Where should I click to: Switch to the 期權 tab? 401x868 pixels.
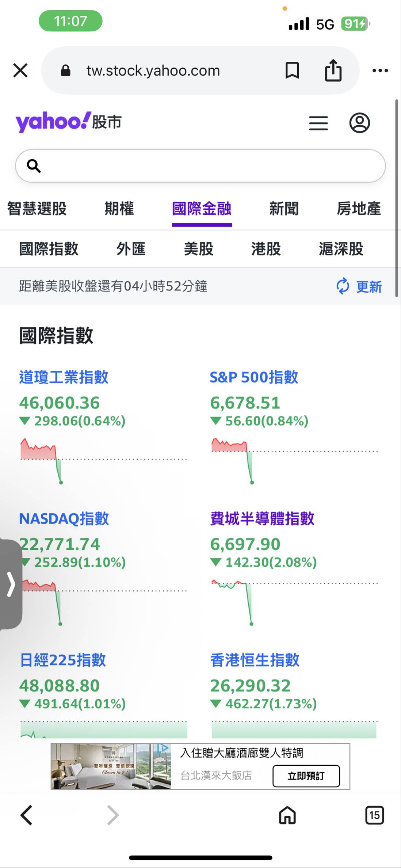119,209
